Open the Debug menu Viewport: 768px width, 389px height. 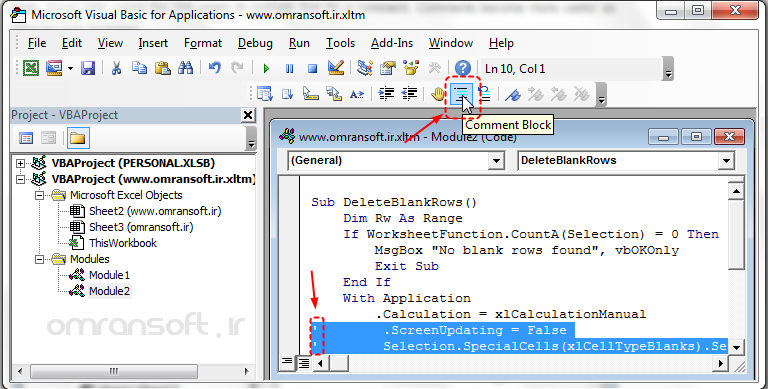coord(255,43)
